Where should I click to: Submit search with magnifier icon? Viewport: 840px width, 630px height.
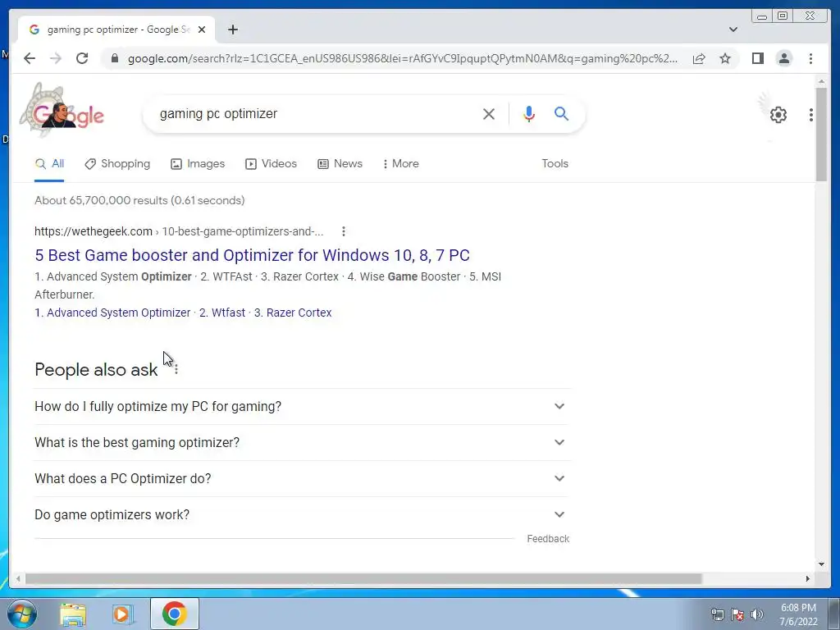point(561,113)
